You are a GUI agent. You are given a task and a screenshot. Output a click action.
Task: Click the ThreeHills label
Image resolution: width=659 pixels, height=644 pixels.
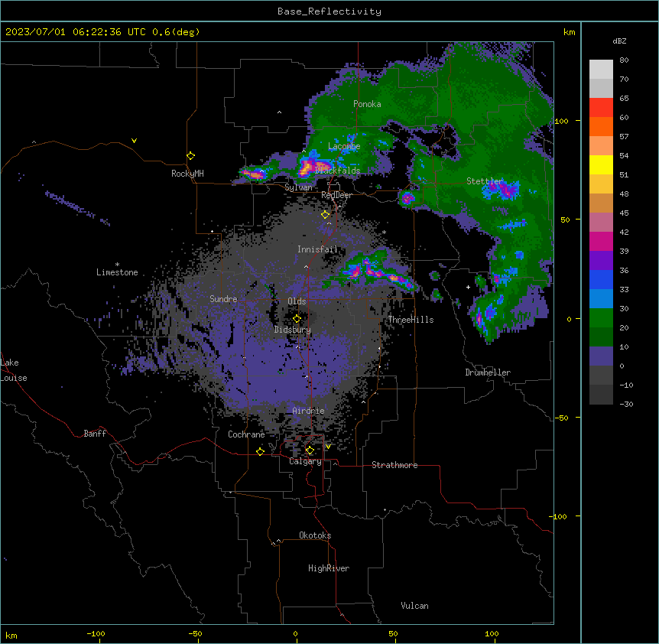pos(411,320)
